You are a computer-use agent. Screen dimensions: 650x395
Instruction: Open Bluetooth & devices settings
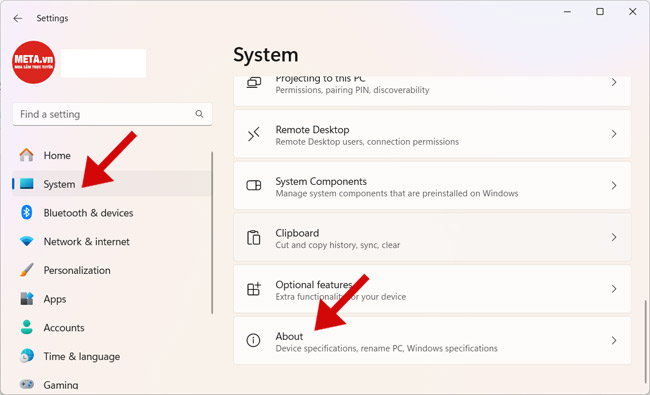tap(112, 213)
